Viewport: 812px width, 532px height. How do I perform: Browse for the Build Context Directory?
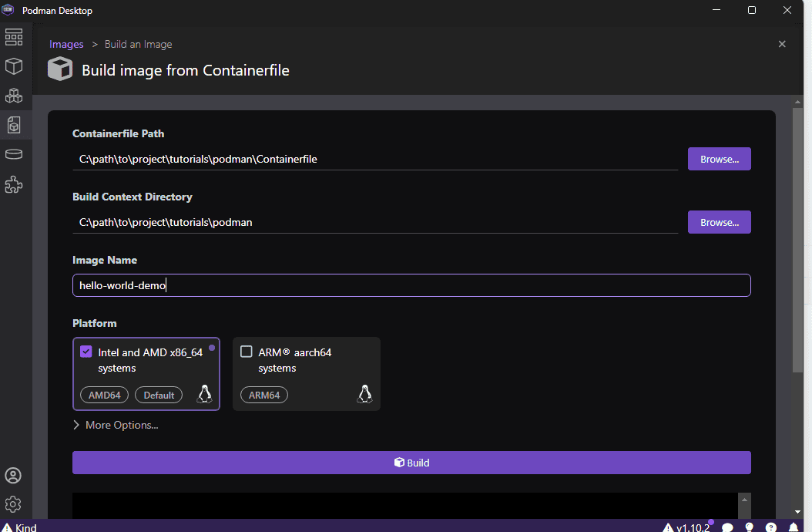pos(719,222)
